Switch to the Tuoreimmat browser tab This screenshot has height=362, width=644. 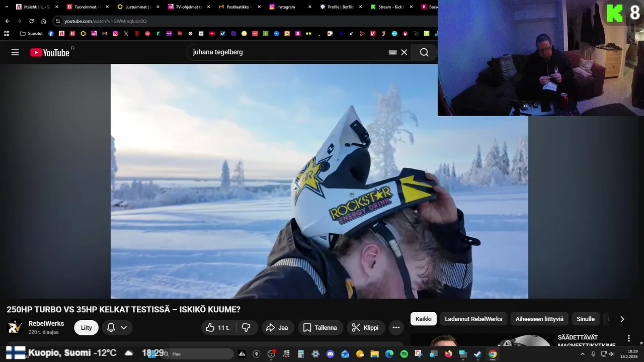[x=88, y=7]
